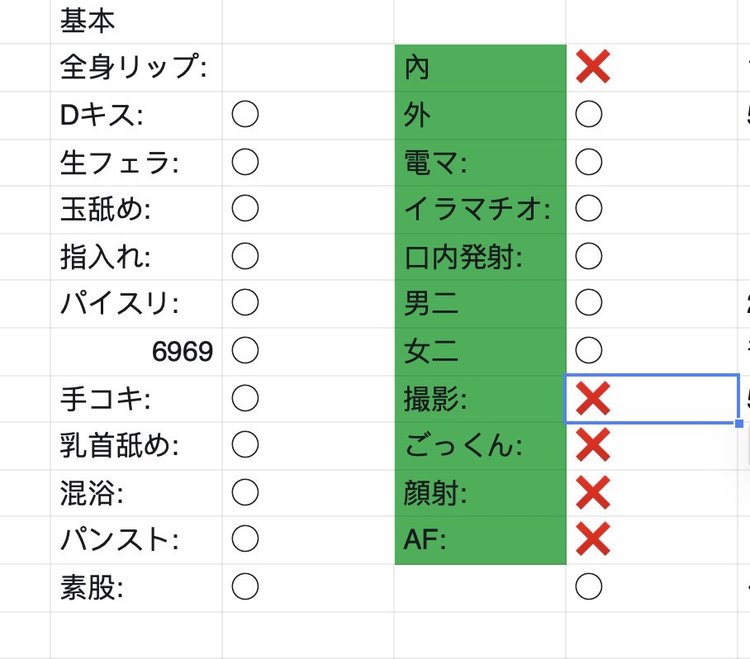The height and width of the screenshot is (659, 750).
Task: Select the green 電マ: cell
Action: (480, 162)
